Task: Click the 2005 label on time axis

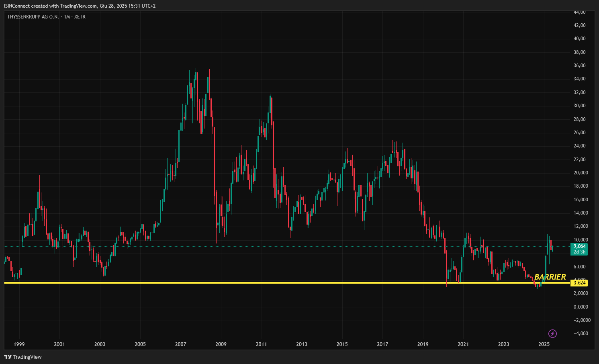Action: [140, 344]
